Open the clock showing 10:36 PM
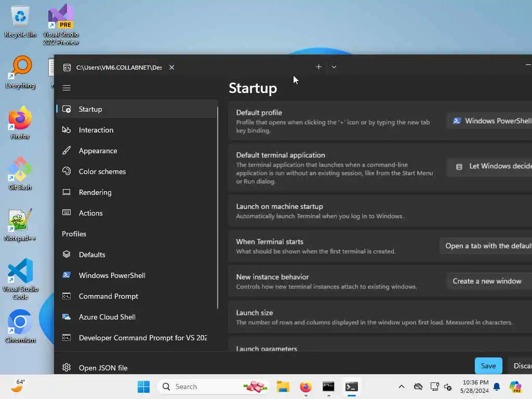The width and height of the screenshot is (532, 399). click(474, 387)
